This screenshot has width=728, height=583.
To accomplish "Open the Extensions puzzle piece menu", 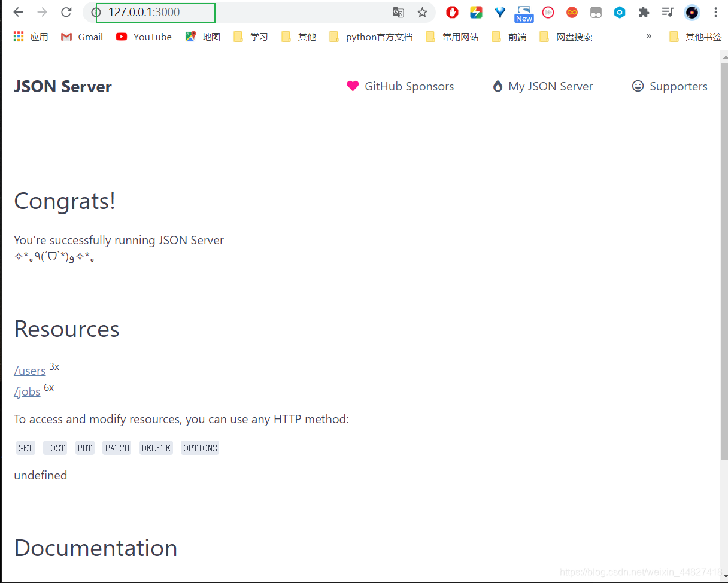I will coord(644,12).
